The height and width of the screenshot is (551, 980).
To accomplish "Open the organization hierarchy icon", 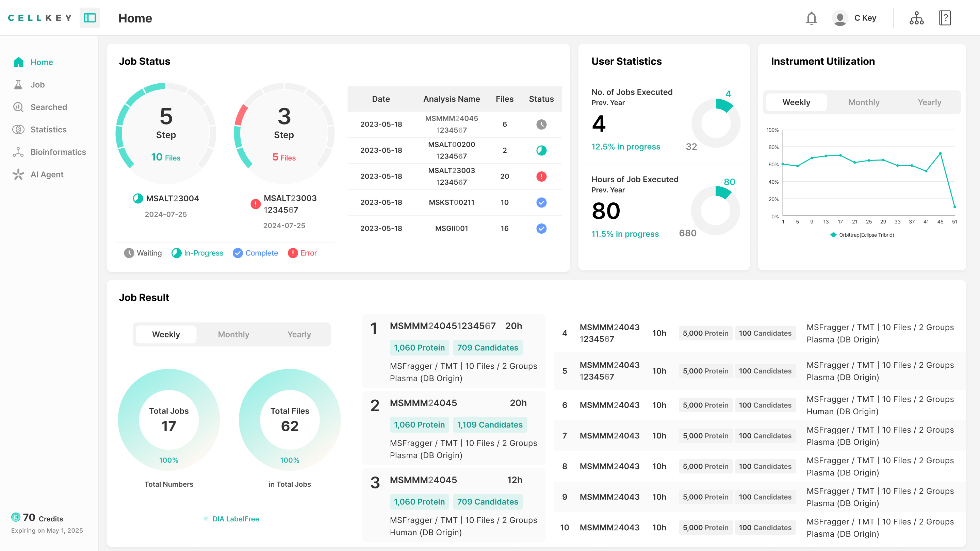I will (916, 18).
